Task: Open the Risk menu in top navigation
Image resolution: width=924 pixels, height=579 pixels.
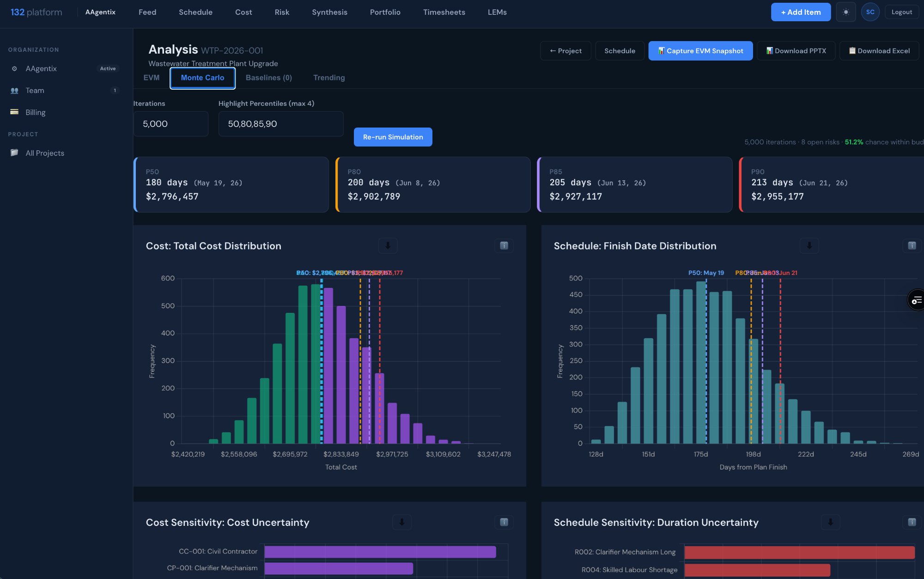Action: pyautogui.click(x=281, y=12)
